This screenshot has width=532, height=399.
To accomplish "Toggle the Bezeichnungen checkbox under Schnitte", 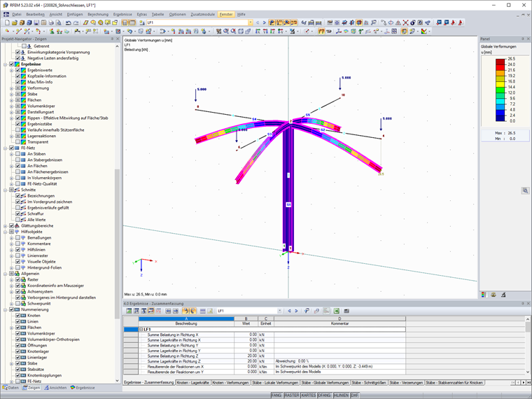I will click(x=17, y=196).
